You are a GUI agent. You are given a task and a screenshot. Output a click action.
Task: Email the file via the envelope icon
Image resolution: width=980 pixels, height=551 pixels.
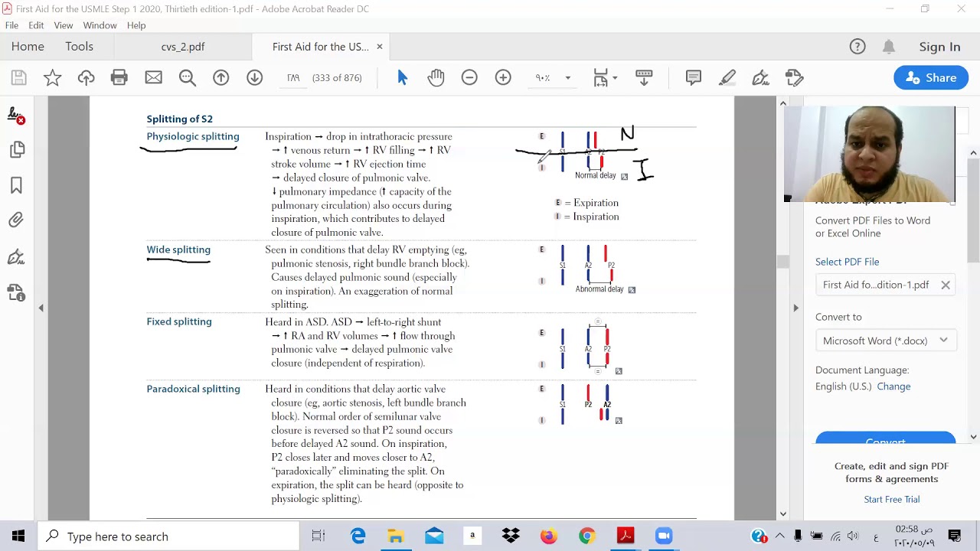pos(153,77)
